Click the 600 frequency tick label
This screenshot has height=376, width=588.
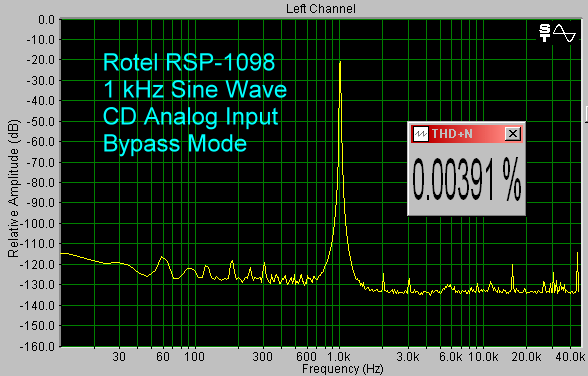[x=306, y=357]
